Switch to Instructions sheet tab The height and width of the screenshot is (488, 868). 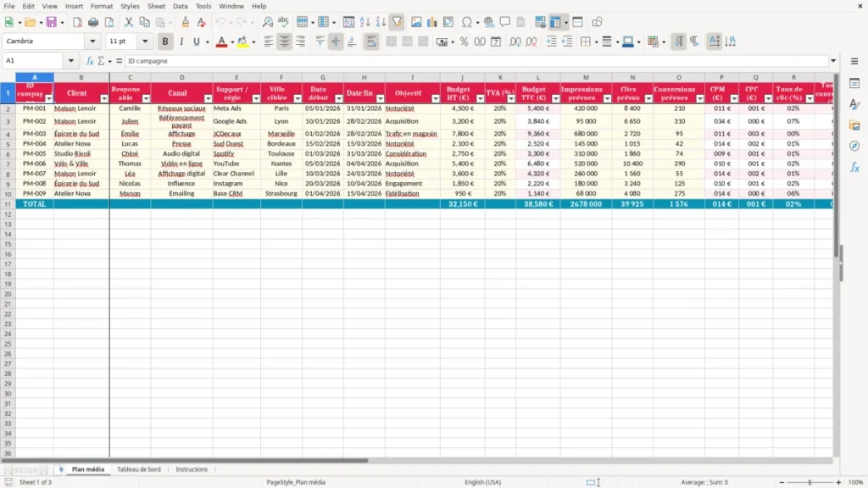coord(192,469)
